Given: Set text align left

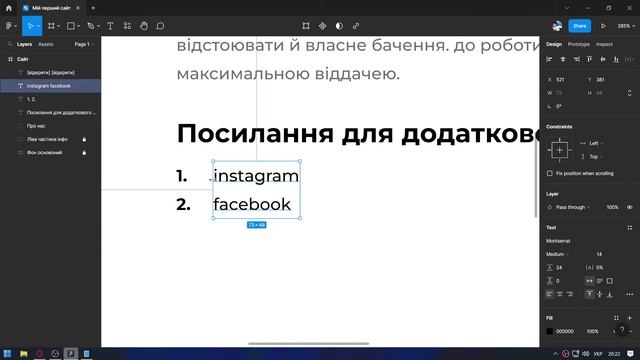Looking at the screenshot, I should coord(550,294).
